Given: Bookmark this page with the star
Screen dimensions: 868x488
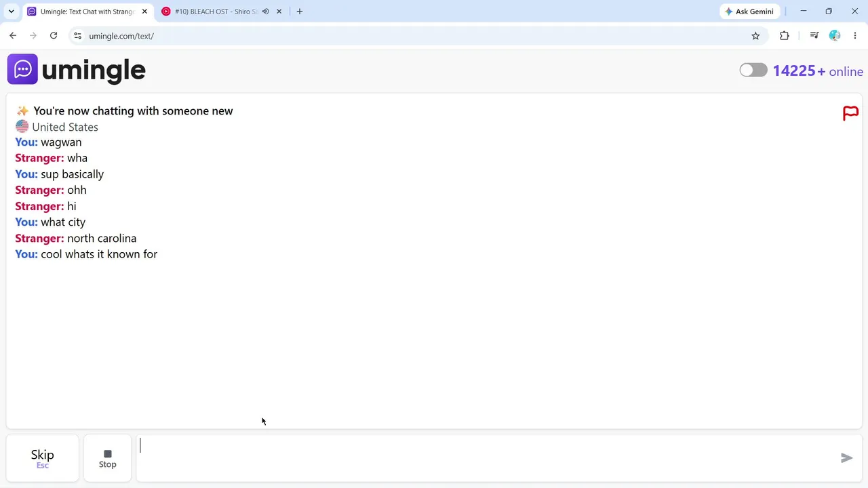Looking at the screenshot, I should point(755,36).
